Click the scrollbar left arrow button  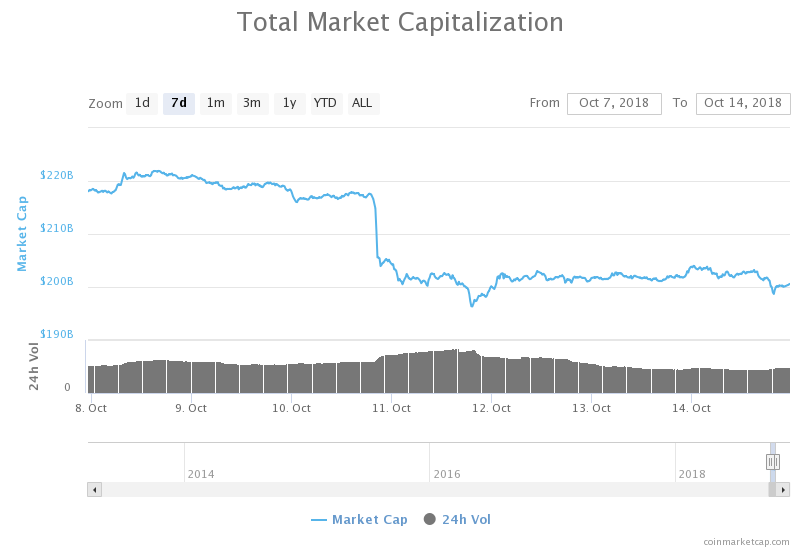pyautogui.click(x=95, y=490)
